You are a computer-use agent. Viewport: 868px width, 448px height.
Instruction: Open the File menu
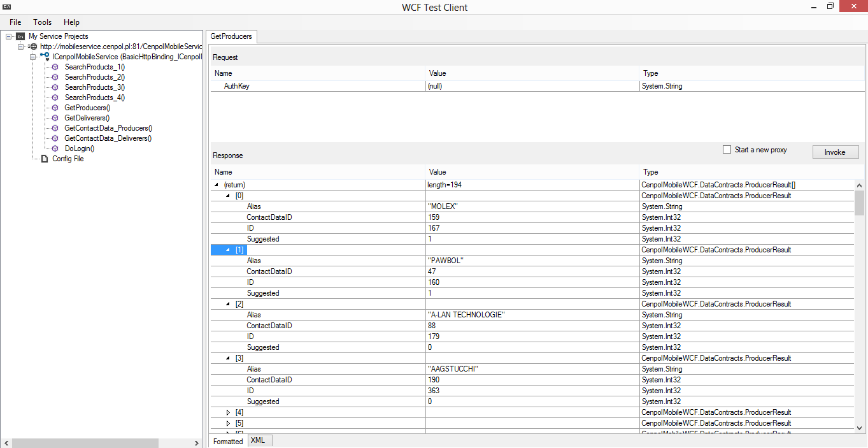tap(15, 22)
